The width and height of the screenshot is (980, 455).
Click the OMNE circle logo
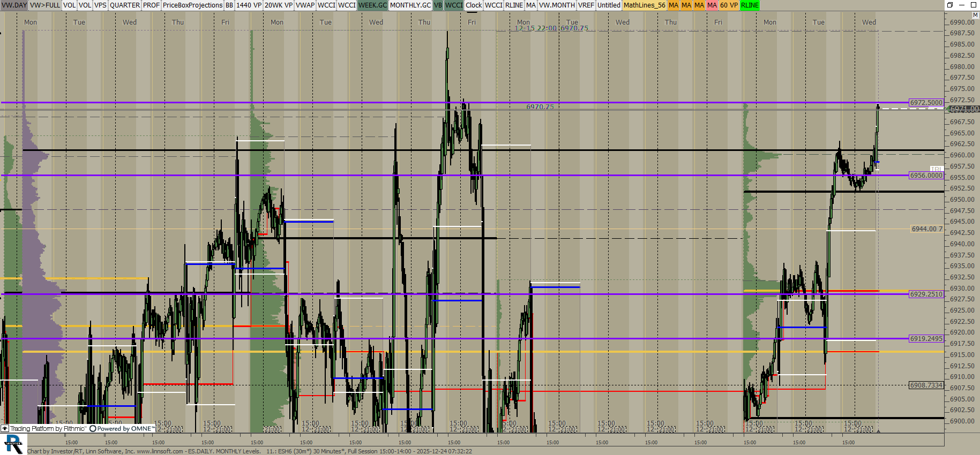93,429
